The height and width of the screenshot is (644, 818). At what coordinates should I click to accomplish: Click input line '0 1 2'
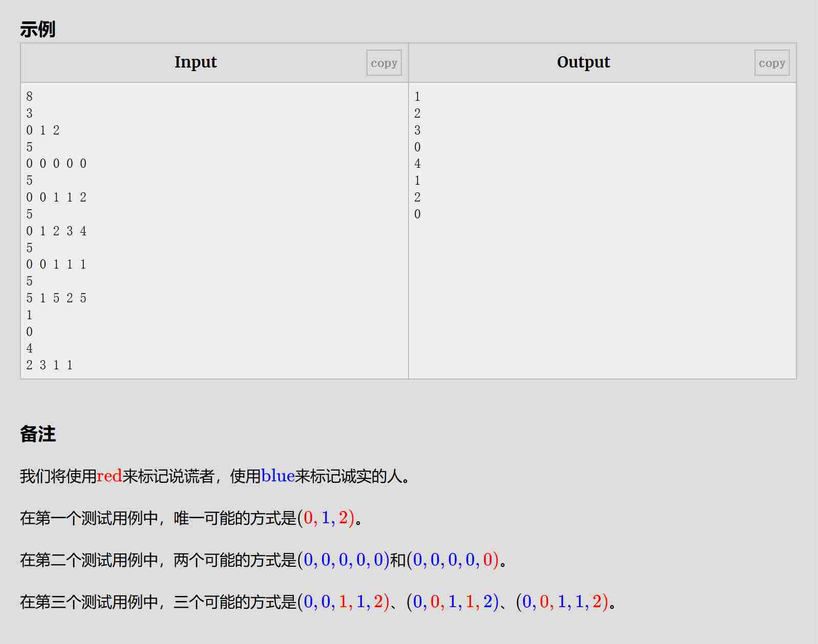coord(43,130)
